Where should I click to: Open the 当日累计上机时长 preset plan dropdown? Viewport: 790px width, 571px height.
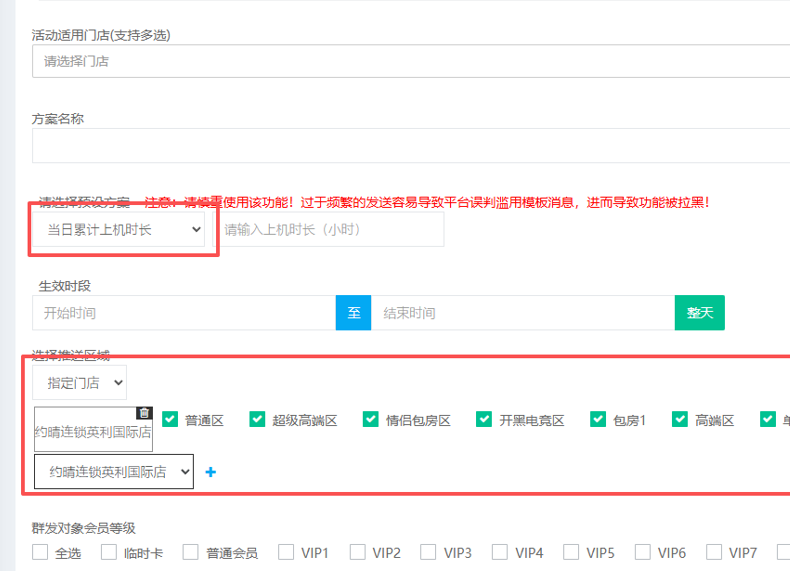pyautogui.click(x=118, y=229)
